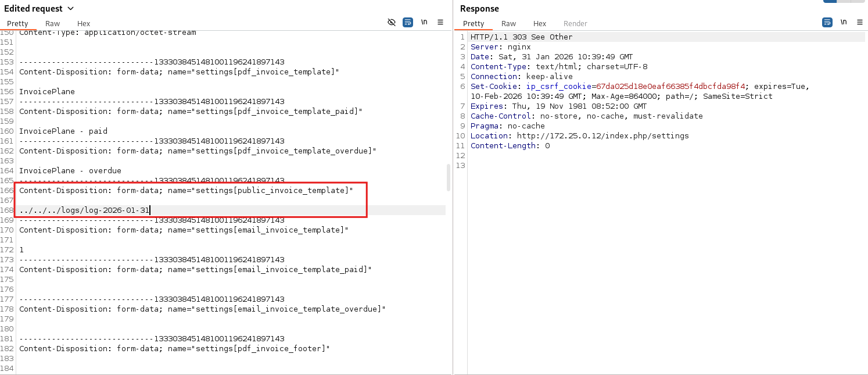Toggle word wrap in the response panel

coord(827,22)
